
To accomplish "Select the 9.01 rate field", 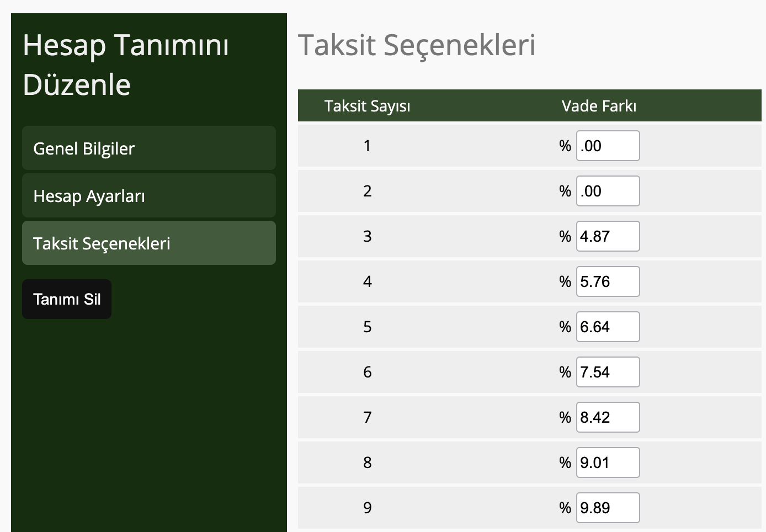I will (x=608, y=462).
